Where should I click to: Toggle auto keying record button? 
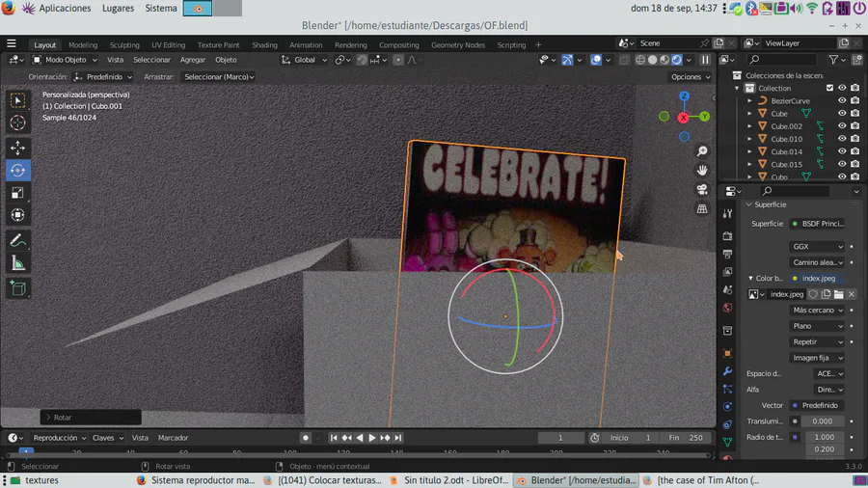point(305,438)
